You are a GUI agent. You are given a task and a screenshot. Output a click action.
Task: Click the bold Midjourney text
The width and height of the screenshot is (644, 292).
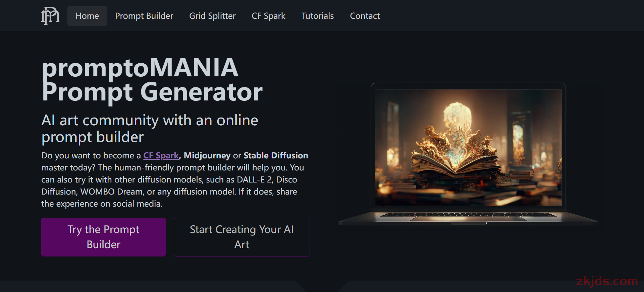(x=207, y=156)
